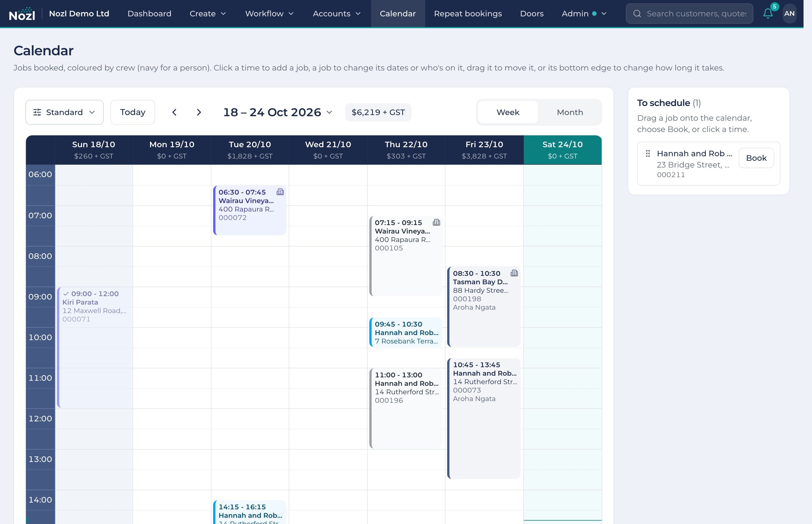Image resolution: width=812 pixels, height=524 pixels.
Task: Click the Nozl Demo Ltd company name
Action: pos(79,14)
